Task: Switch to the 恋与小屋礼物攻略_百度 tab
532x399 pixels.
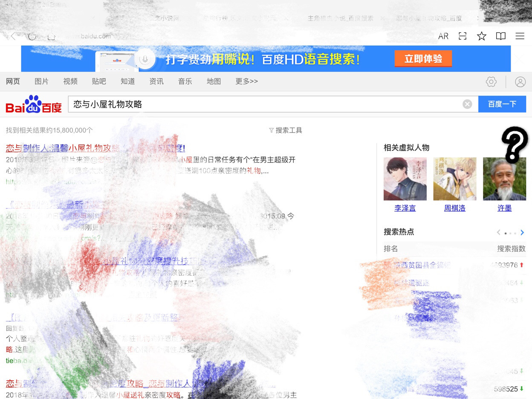Action: tap(429, 18)
